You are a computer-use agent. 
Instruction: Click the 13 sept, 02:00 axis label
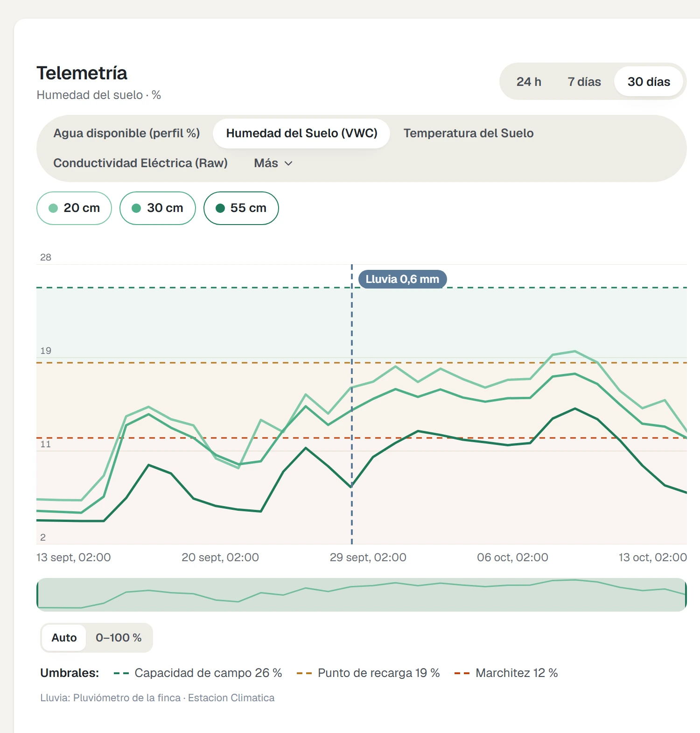[x=74, y=557]
